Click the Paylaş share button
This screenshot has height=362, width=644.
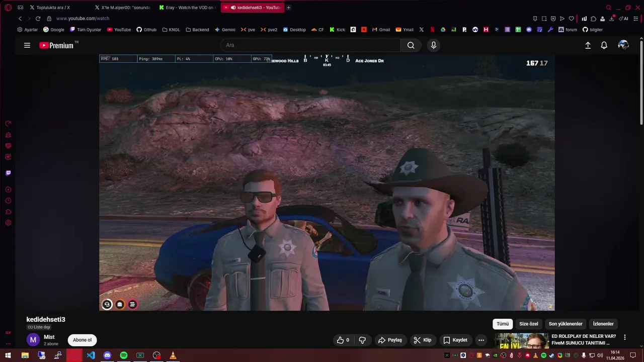pyautogui.click(x=390, y=340)
